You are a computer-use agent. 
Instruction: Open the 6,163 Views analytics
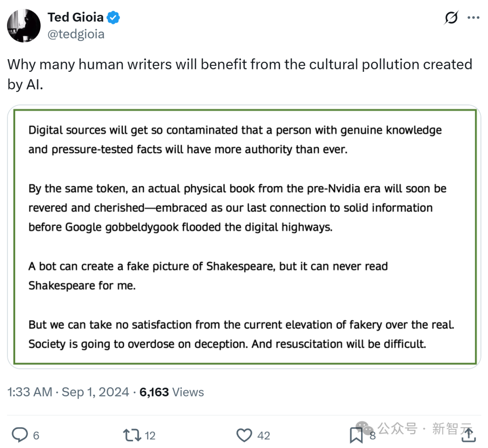tap(172, 392)
